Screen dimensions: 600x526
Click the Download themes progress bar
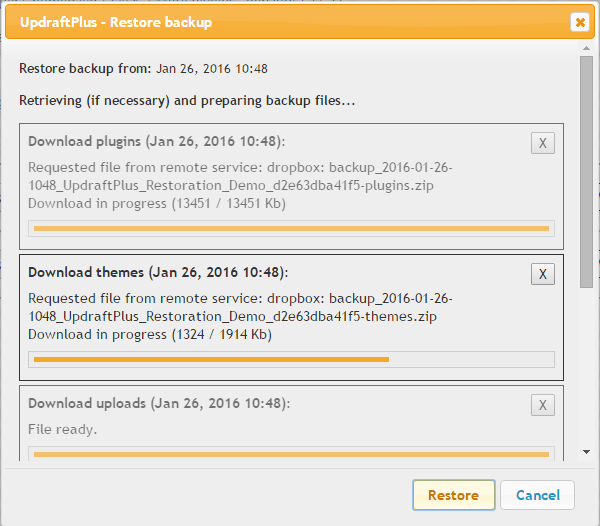pos(291,359)
